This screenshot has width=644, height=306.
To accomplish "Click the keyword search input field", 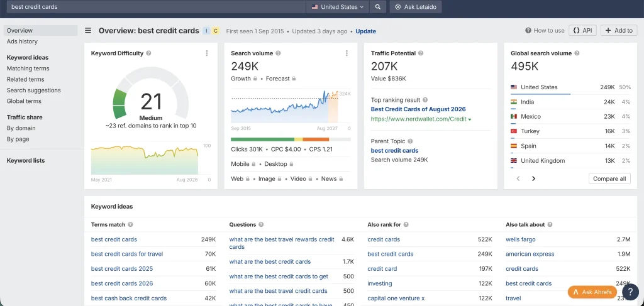I will coord(155,6).
